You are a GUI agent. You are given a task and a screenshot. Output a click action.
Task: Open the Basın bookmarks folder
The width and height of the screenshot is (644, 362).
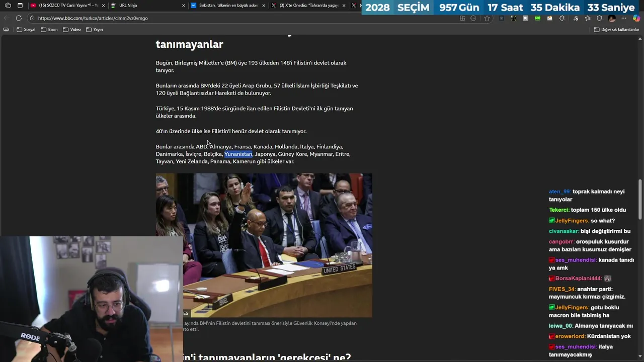click(49, 30)
